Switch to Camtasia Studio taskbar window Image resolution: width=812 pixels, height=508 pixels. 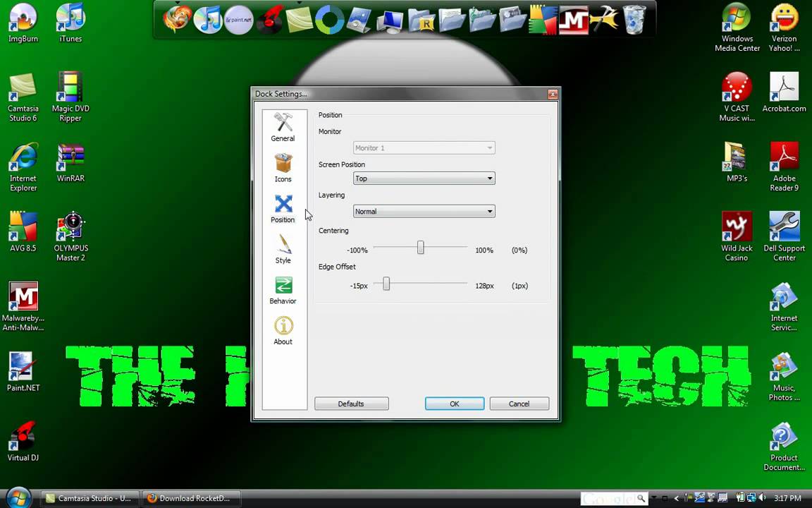click(89, 498)
